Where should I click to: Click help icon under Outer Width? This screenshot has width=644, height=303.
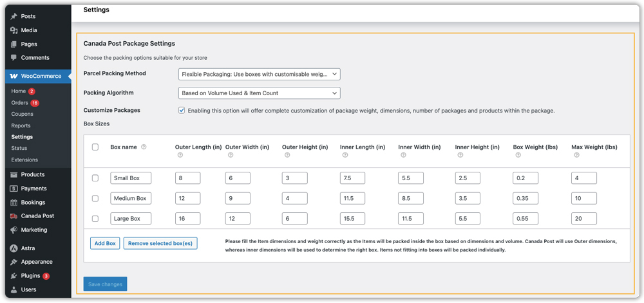pos(230,156)
